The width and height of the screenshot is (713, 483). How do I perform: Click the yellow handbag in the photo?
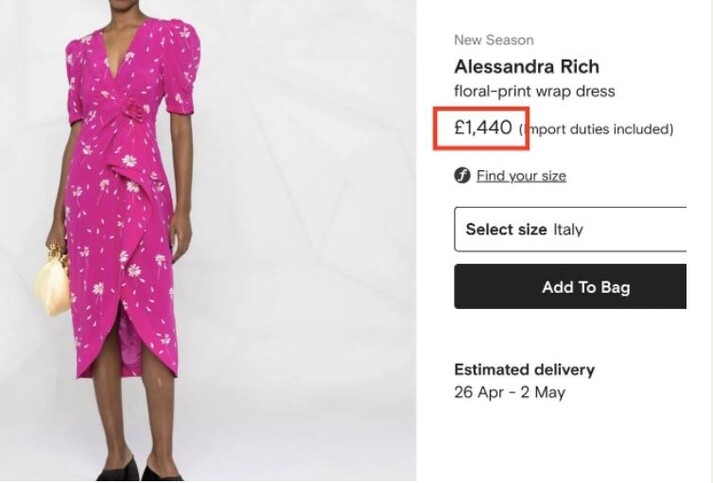click(x=53, y=283)
